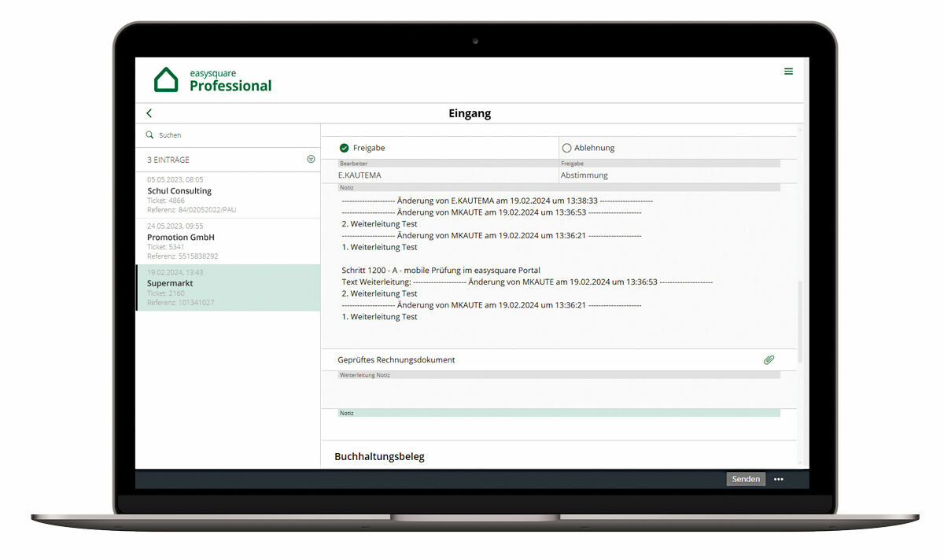Image resolution: width=944 pixels, height=560 pixels.
Task: Click the search magnifier icon
Action: (x=149, y=135)
